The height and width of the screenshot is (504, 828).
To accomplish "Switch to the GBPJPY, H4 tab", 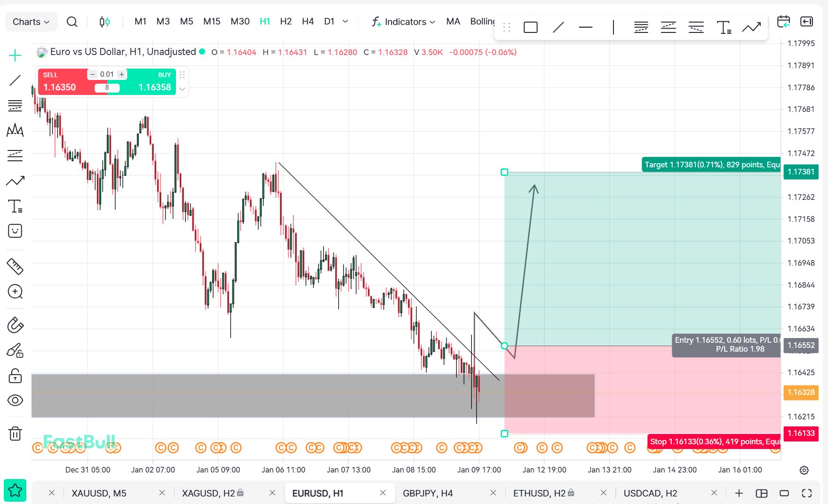I will coord(427,493).
